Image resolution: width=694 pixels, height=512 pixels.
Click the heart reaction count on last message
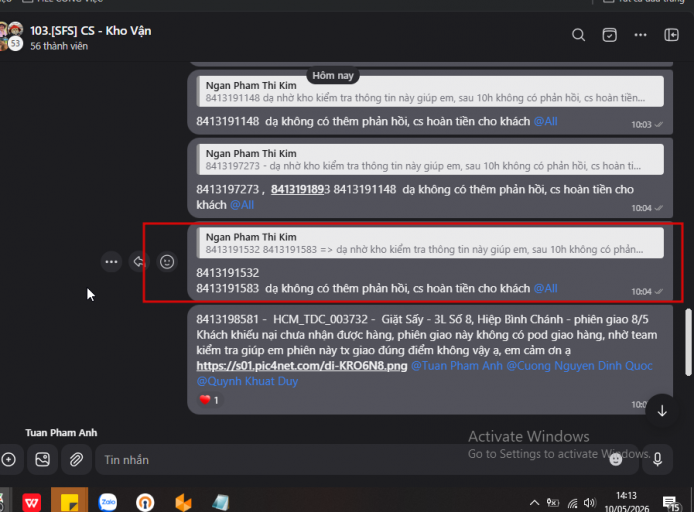pos(209,400)
